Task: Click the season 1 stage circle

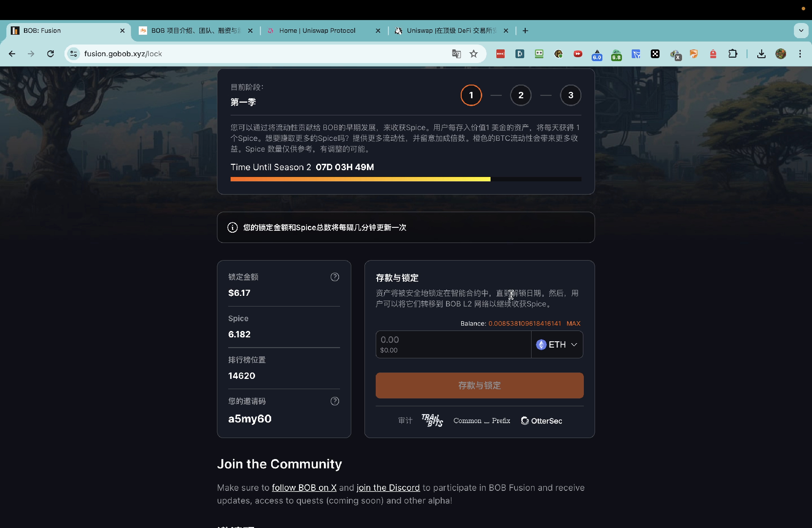Action: point(471,95)
